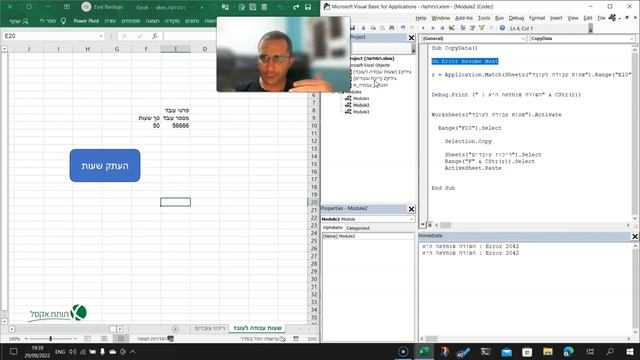
Task: Click the Undo icon in VBA toolbar
Action: 403,28
